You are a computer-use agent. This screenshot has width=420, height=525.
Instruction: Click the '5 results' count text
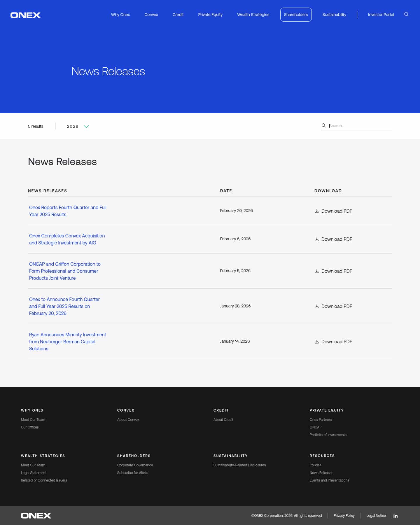(x=36, y=126)
